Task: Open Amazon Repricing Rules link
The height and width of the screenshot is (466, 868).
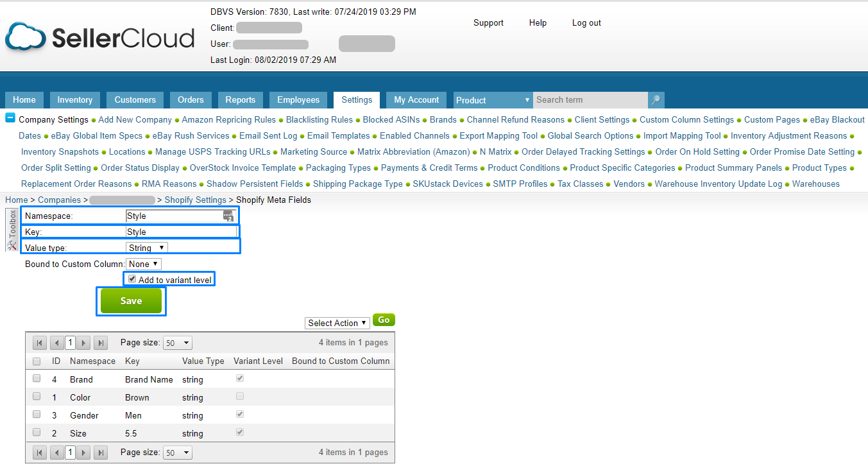Action: 229,119
